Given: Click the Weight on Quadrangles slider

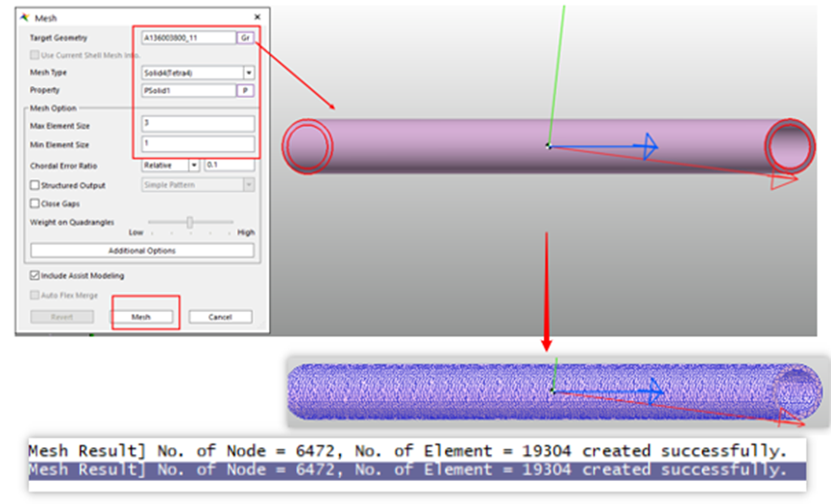Looking at the screenshot, I should [x=190, y=223].
